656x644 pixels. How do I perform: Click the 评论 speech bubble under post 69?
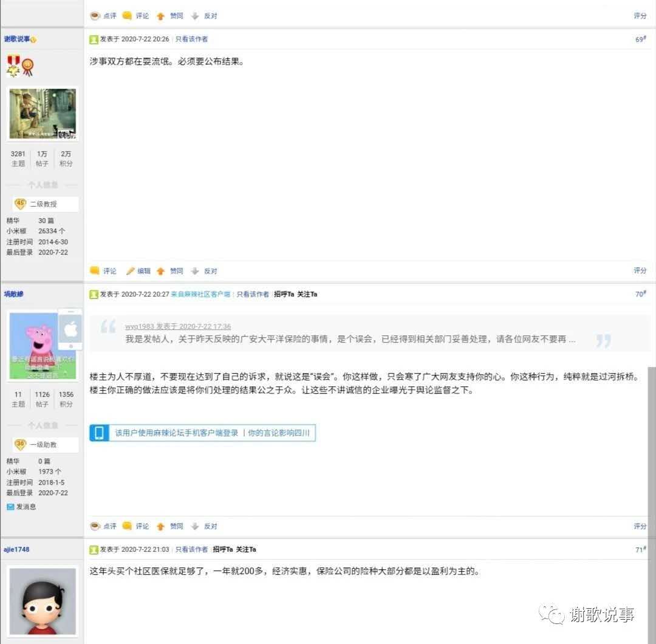click(95, 271)
